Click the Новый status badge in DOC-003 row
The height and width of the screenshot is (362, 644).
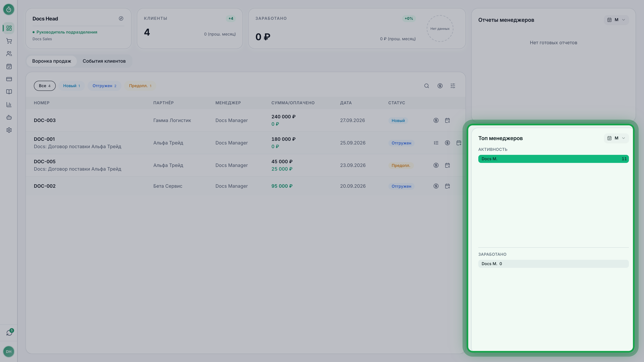tap(398, 121)
